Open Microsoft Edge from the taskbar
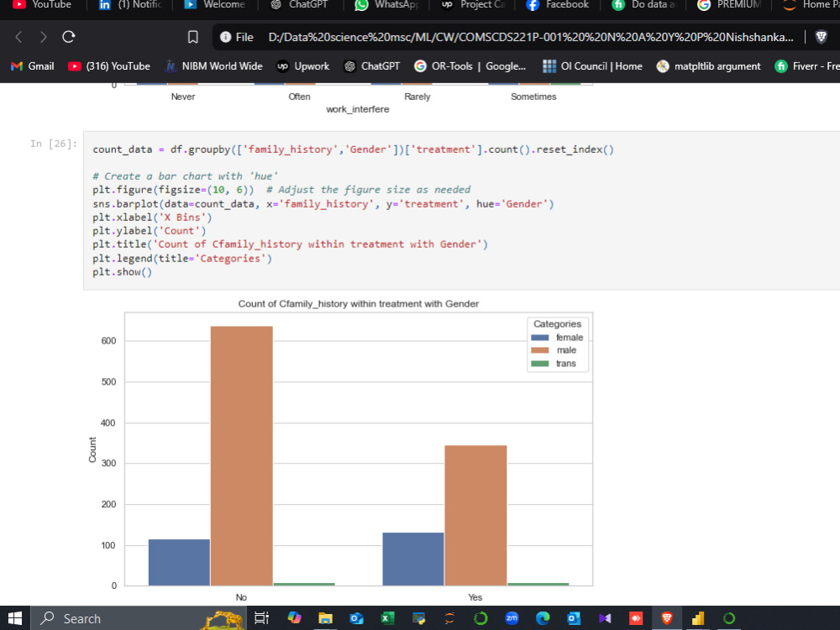840x630 pixels. click(543, 619)
